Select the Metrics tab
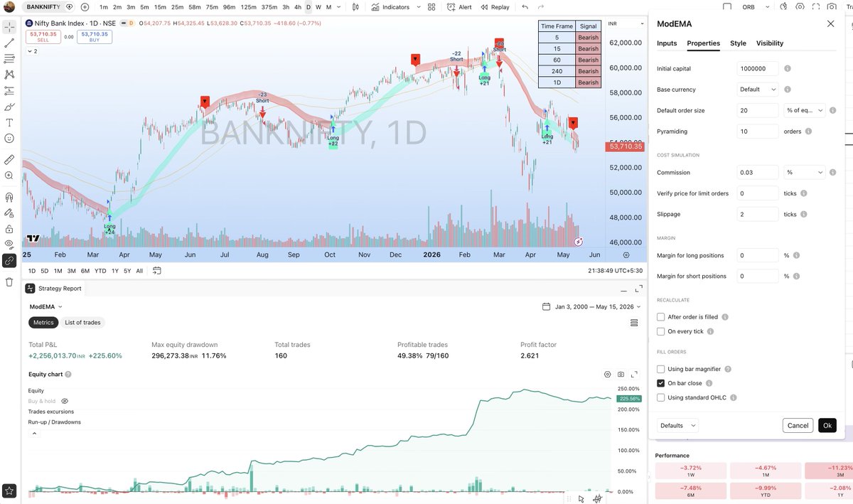The height and width of the screenshot is (504, 853). click(43, 323)
